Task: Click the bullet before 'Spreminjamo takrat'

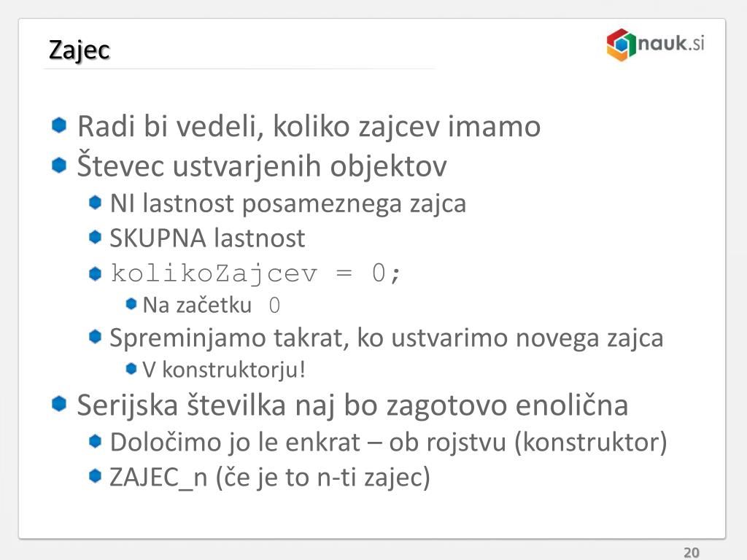Action: (96, 337)
